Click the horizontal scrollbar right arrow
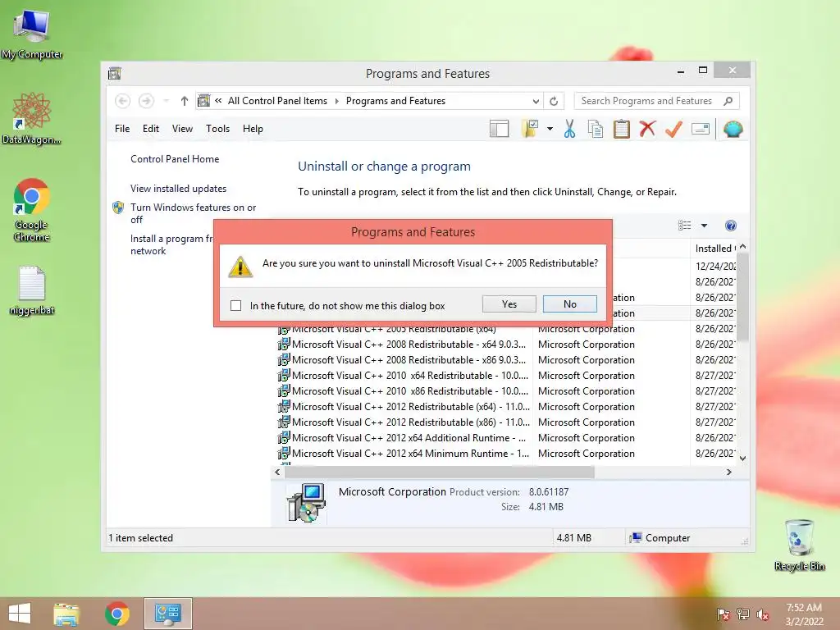Viewport: 840px width, 630px height. pos(728,472)
